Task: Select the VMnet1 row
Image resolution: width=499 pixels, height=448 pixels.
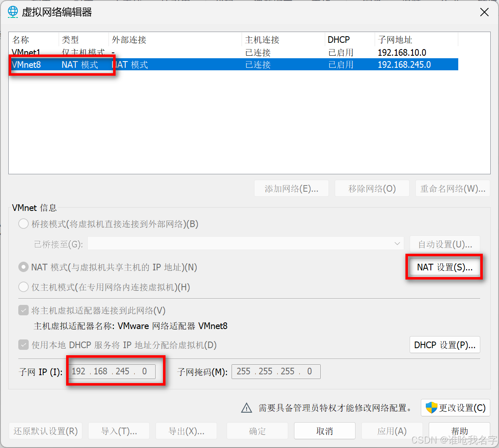Action: pos(233,53)
